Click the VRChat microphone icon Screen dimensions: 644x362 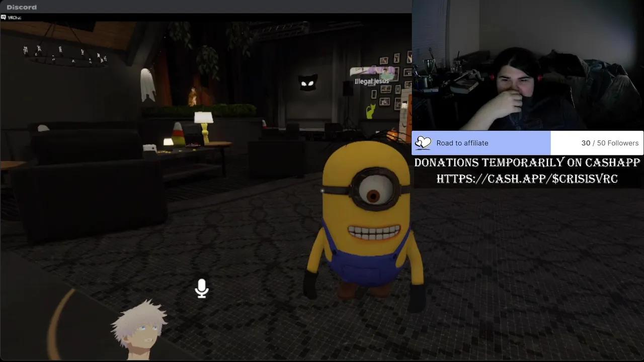pyautogui.click(x=202, y=289)
